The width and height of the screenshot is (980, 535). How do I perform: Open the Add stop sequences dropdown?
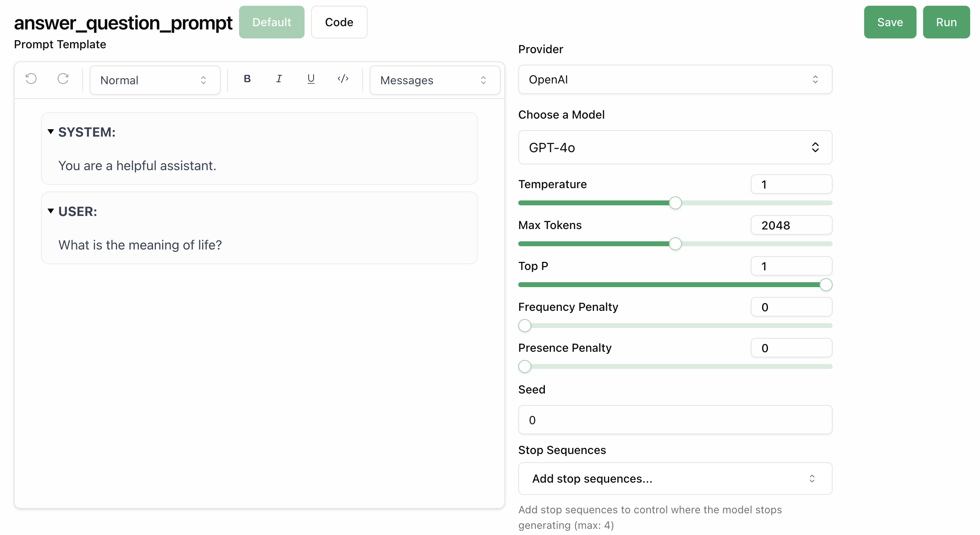point(675,479)
